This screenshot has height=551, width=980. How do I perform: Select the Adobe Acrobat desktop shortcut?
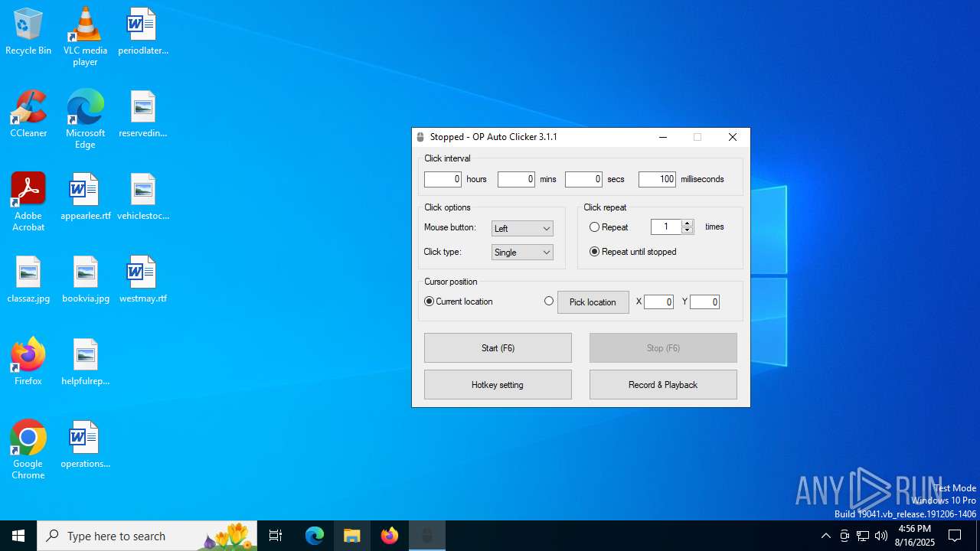click(x=28, y=202)
